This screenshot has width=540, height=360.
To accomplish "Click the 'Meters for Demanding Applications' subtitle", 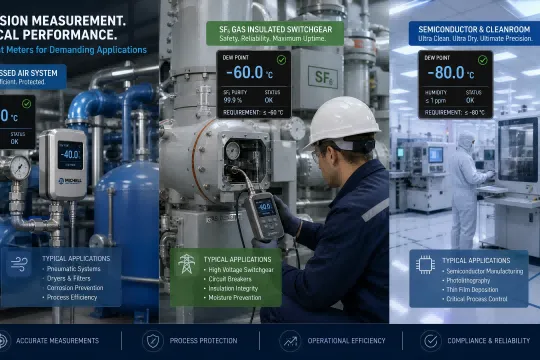I will click(x=76, y=50).
